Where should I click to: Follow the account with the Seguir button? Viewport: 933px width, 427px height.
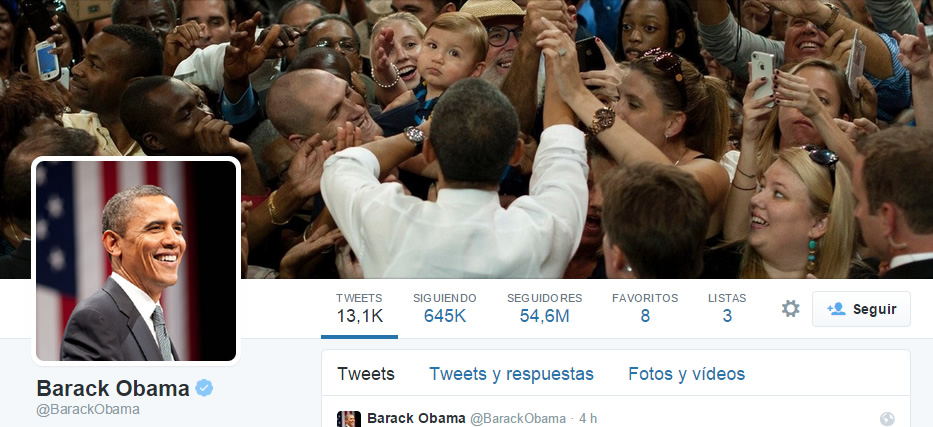(861, 309)
